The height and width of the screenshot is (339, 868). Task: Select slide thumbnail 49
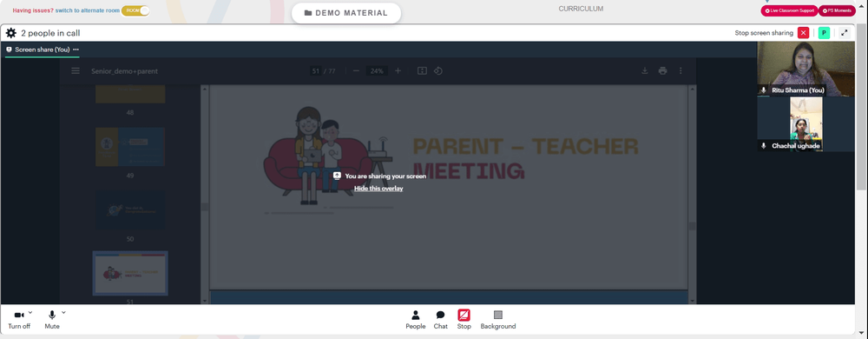[x=130, y=147]
